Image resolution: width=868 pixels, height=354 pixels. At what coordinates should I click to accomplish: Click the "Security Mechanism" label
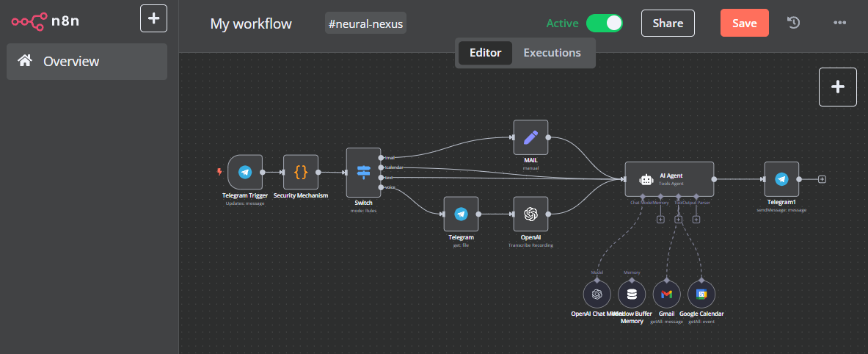(x=301, y=195)
